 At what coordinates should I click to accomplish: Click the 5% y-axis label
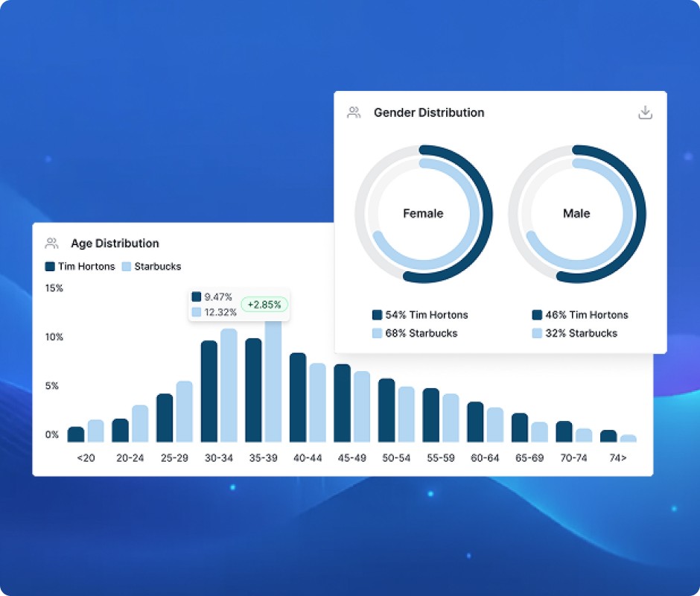pos(52,386)
